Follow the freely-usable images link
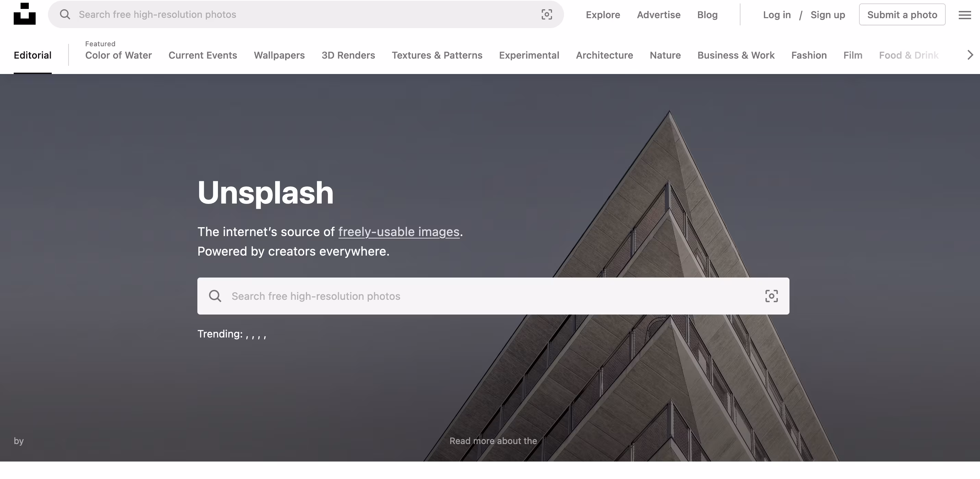 [x=399, y=232]
